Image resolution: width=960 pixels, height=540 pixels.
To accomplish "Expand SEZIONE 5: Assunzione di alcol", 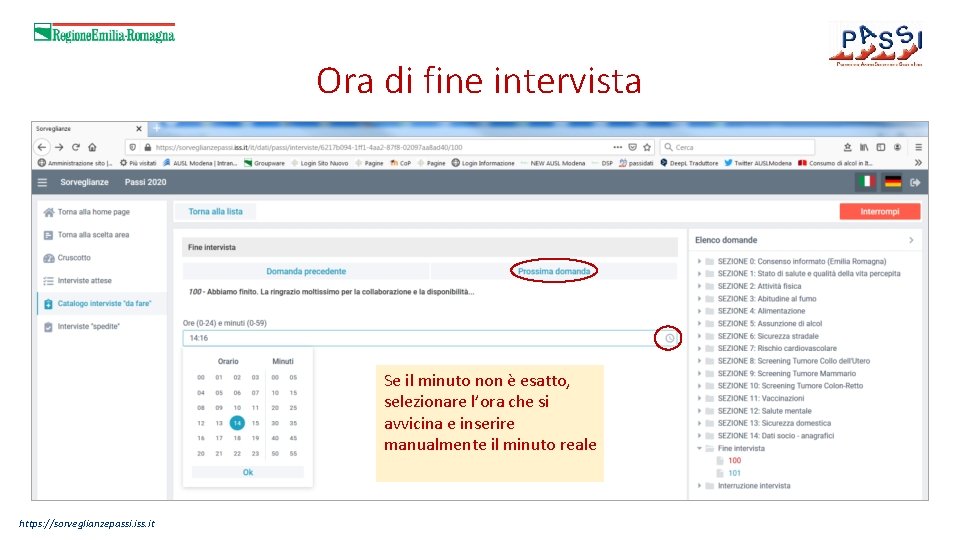I will coord(699,323).
